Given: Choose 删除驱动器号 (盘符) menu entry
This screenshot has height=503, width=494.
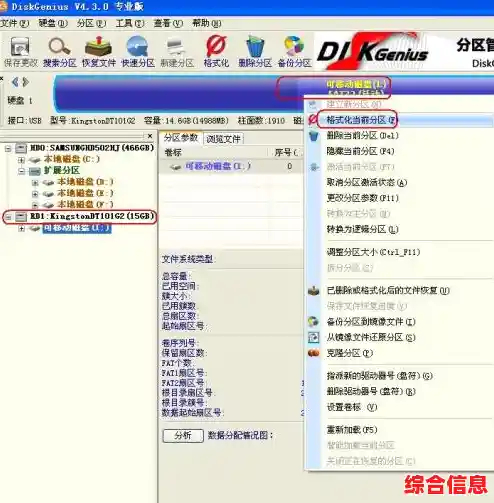Looking at the screenshot, I should coord(371,391).
